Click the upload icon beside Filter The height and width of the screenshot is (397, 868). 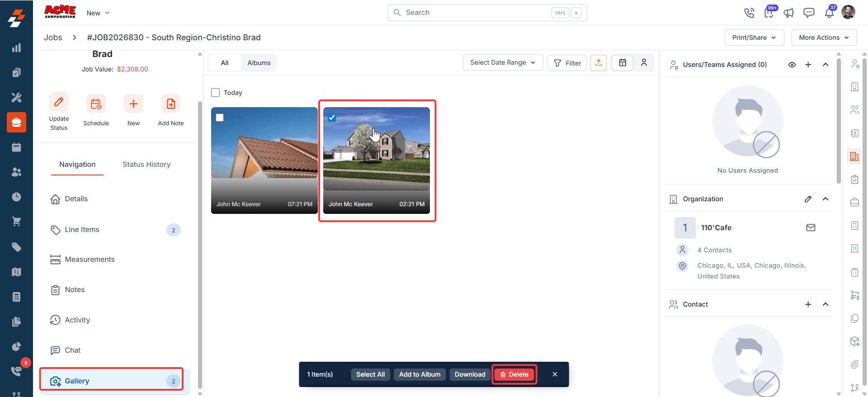click(599, 63)
